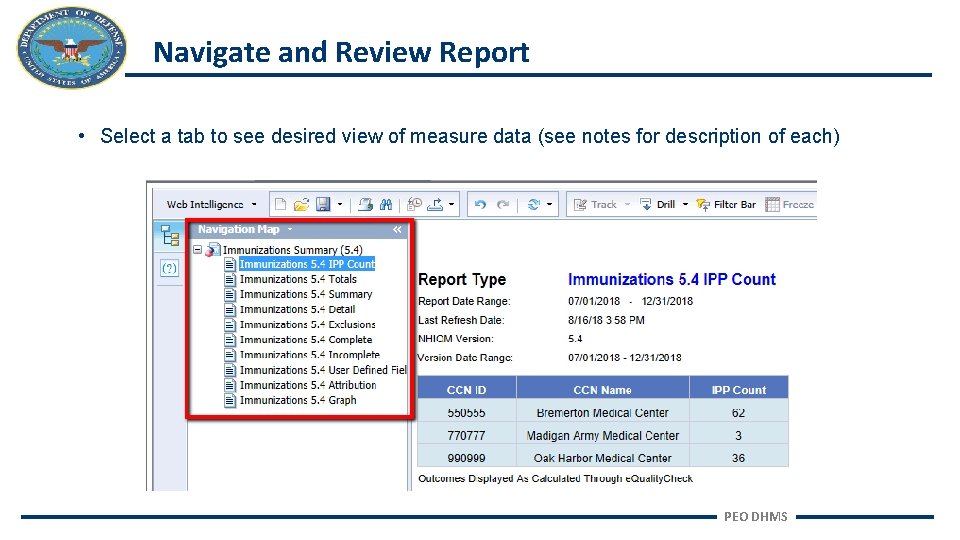Open Immunizations 5.4 User Defined Fields report
Viewport: 960px width, 540px height.
click(x=323, y=370)
